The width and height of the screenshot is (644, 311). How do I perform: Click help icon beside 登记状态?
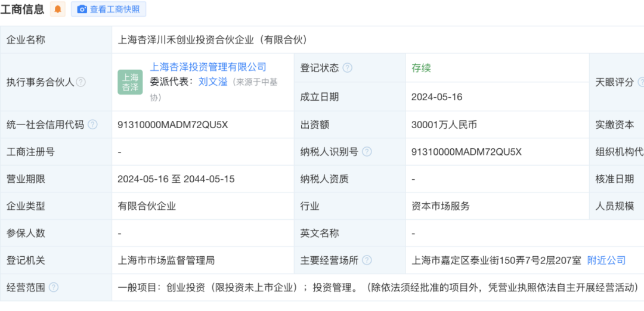pos(348,68)
